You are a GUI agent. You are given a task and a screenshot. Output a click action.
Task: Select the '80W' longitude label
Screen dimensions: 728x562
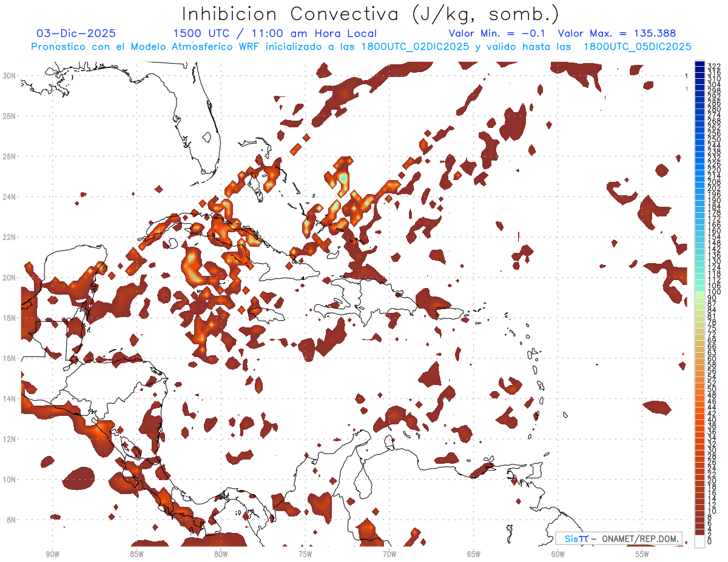click(221, 554)
